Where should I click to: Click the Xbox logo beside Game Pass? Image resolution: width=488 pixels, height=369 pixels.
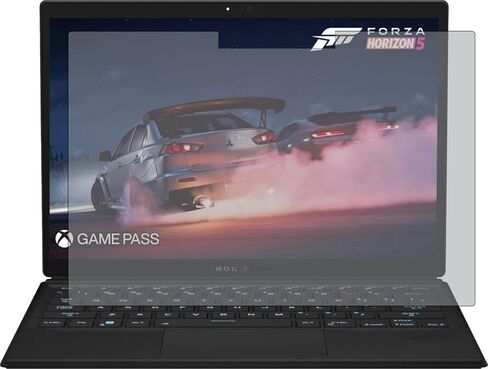coord(64,239)
